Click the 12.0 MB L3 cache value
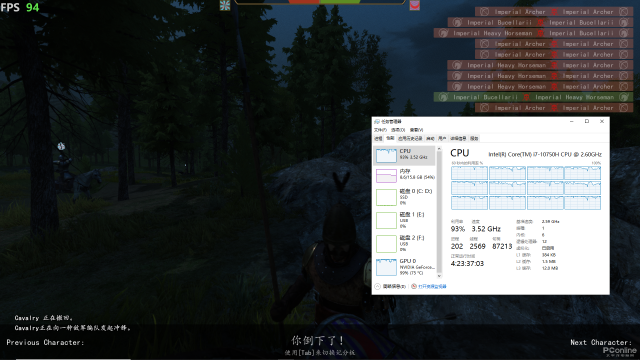The height and width of the screenshot is (360, 640). [x=549, y=268]
